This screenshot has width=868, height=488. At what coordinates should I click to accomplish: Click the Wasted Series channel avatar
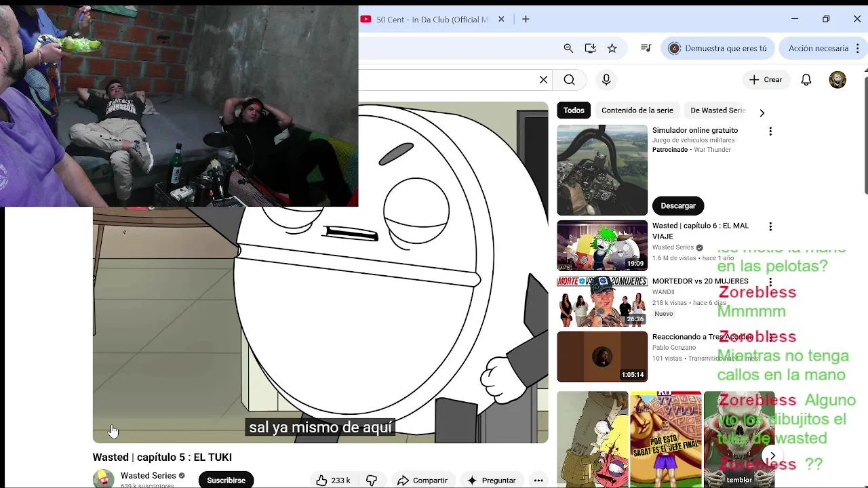click(x=104, y=479)
